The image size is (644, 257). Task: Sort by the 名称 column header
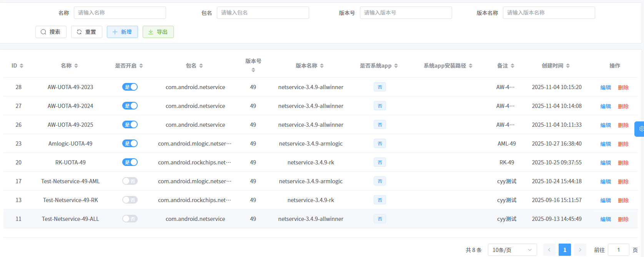[x=69, y=66]
